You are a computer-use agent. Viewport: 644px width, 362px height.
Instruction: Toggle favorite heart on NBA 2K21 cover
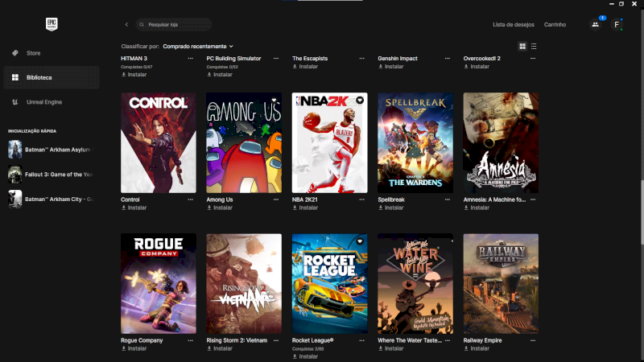pyautogui.click(x=360, y=100)
